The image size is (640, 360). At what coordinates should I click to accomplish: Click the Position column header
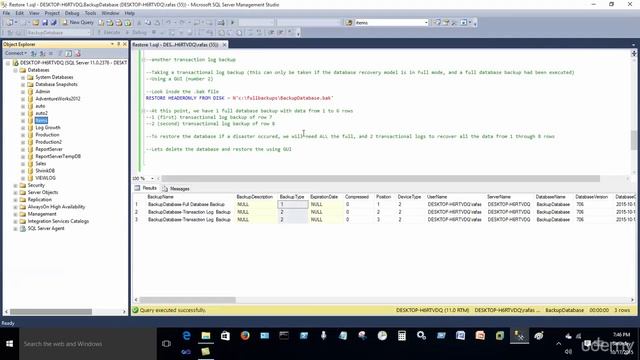click(x=384, y=197)
